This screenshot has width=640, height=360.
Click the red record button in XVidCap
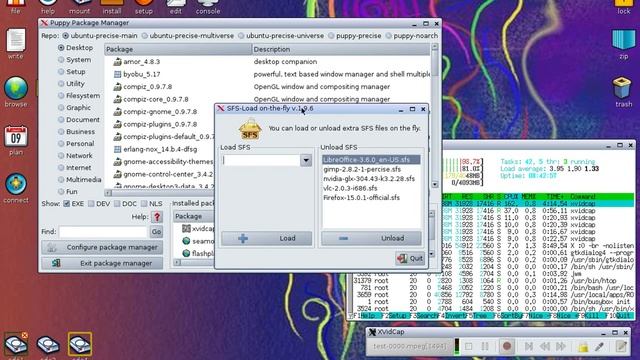[x=507, y=347]
